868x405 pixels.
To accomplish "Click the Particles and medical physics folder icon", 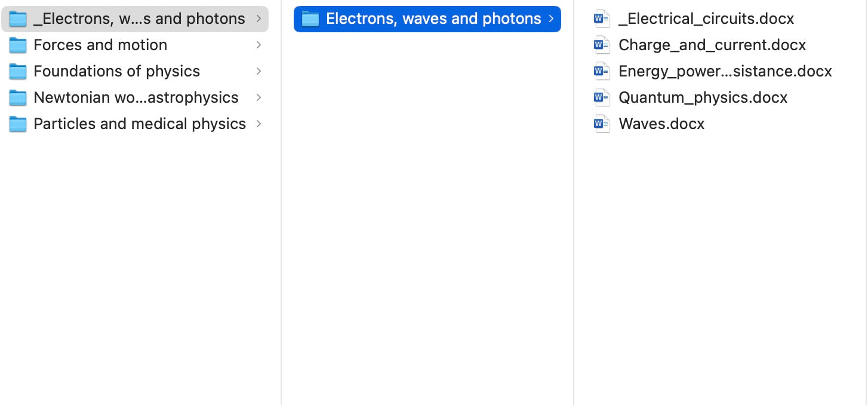I will (18, 124).
